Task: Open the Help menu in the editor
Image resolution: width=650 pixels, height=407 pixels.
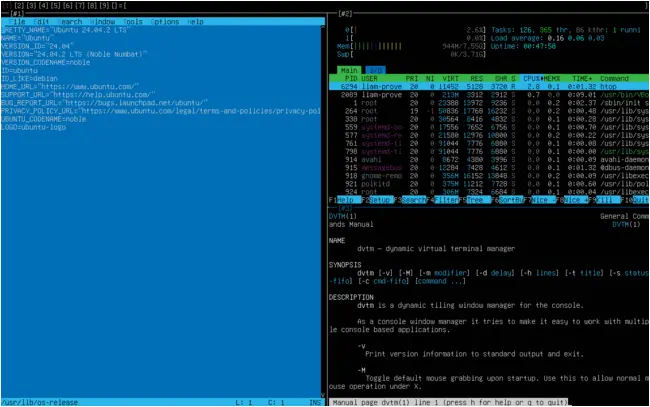Action: 195,22
